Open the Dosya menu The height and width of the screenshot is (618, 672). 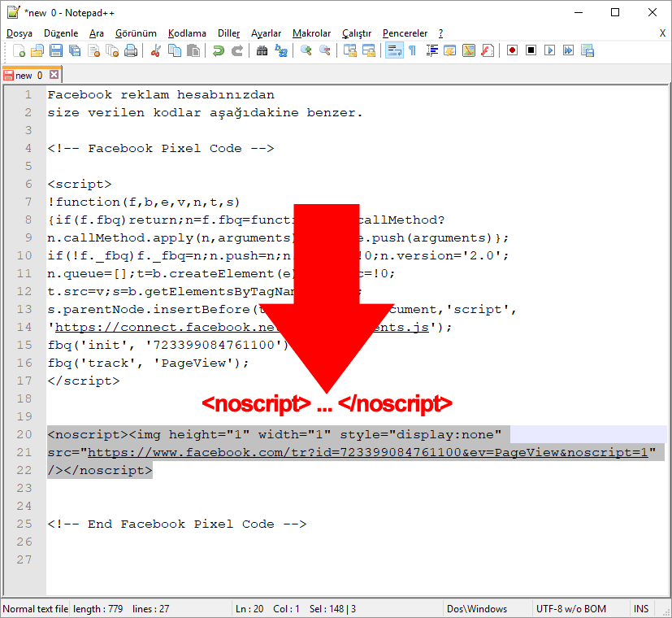[20, 33]
